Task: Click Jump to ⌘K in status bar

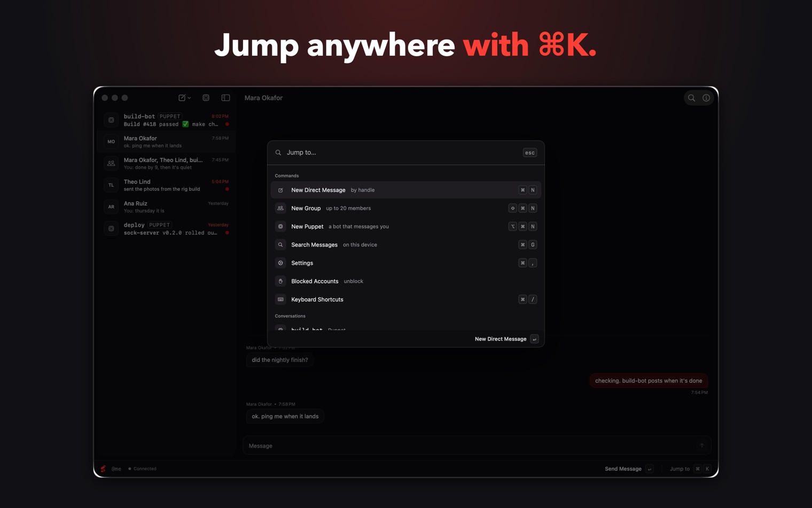Action: [690, 469]
